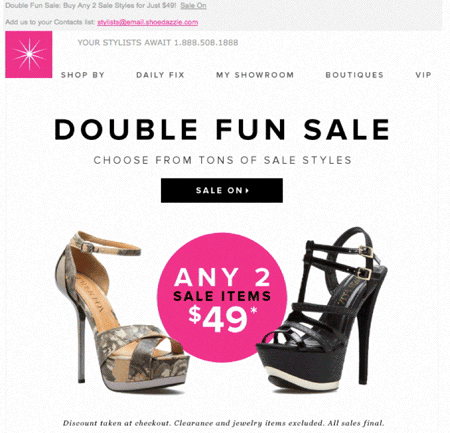450x433 pixels.
Task: Open My Showroom from the navigation
Action: [255, 75]
